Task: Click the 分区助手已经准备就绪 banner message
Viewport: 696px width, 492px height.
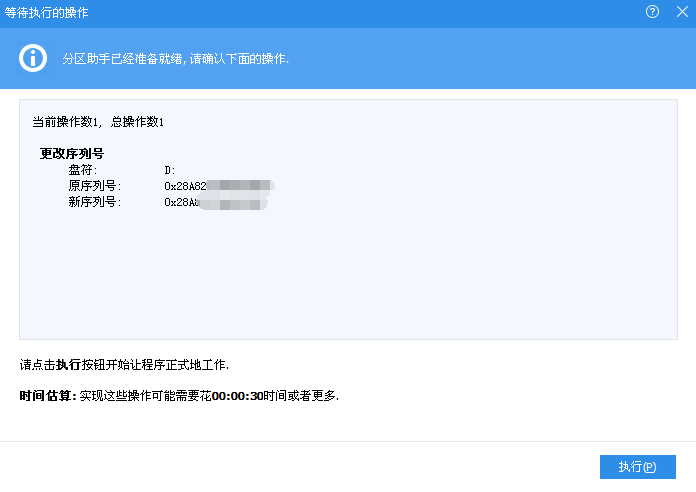Action: coord(176,59)
